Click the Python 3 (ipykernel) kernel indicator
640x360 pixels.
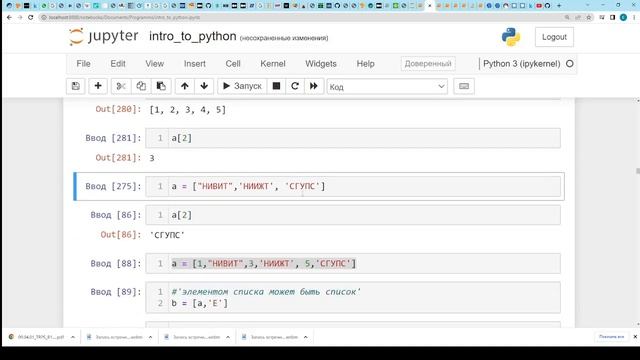click(x=521, y=64)
